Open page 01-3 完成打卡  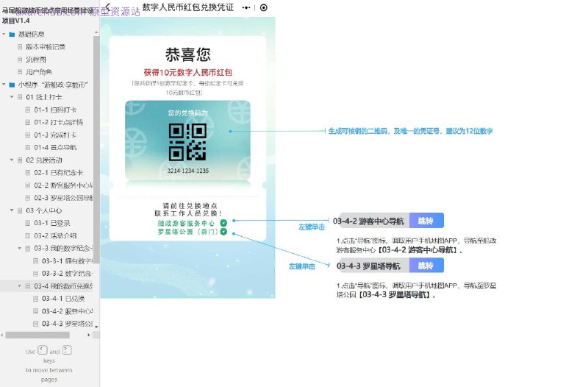(55, 135)
